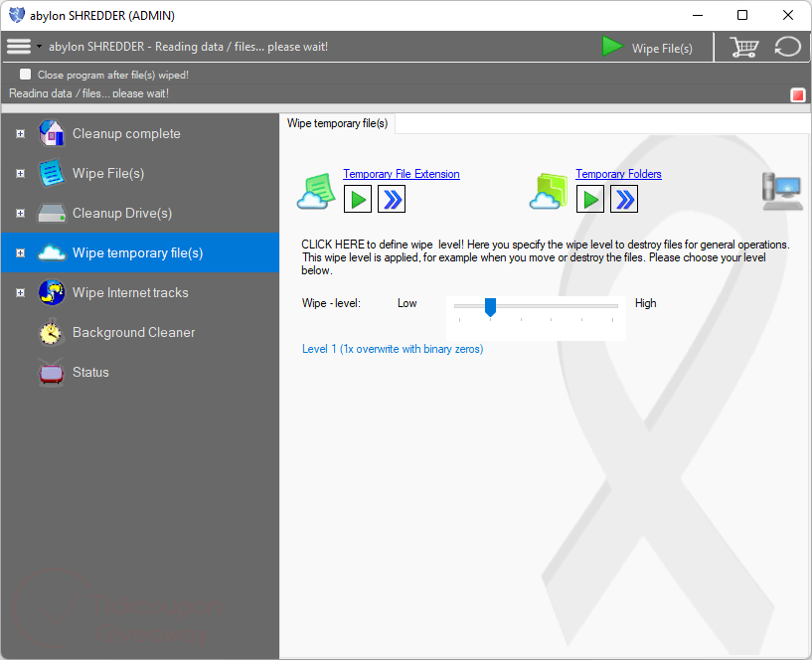812x660 pixels.
Task: Click the blue double-arrow icon under Temporary File Extension
Action: [x=392, y=200]
